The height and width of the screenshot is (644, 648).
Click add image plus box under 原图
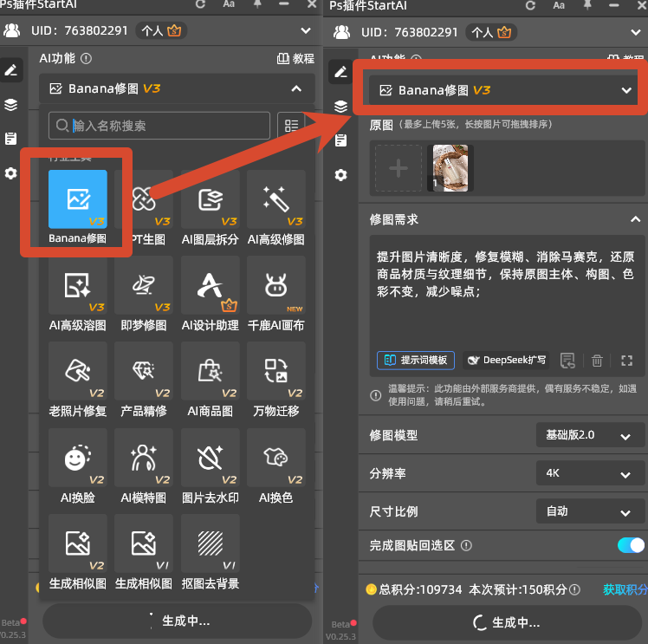click(x=399, y=168)
